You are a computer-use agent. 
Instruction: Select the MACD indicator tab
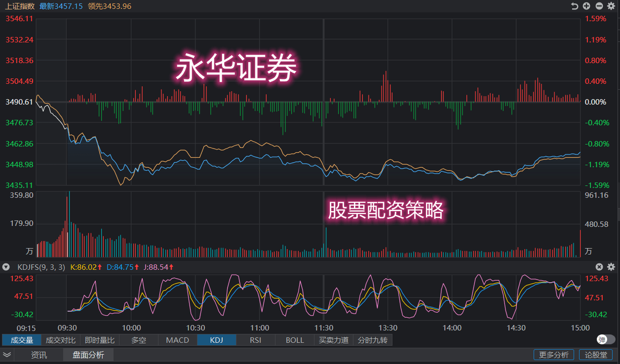pyautogui.click(x=177, y=340)
